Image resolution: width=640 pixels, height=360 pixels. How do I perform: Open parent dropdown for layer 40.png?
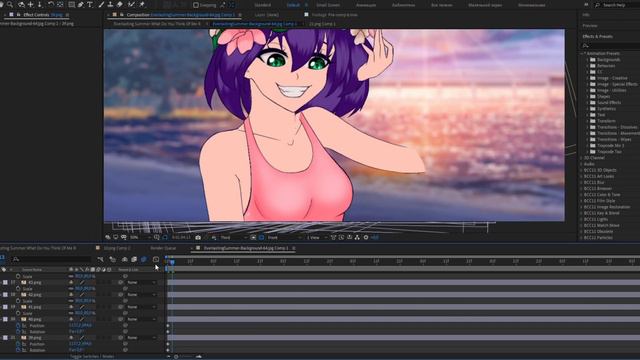141,319
